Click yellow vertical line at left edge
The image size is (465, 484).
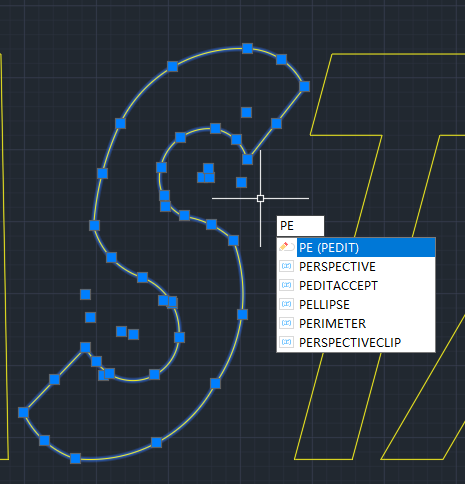(x=5, y=257)
